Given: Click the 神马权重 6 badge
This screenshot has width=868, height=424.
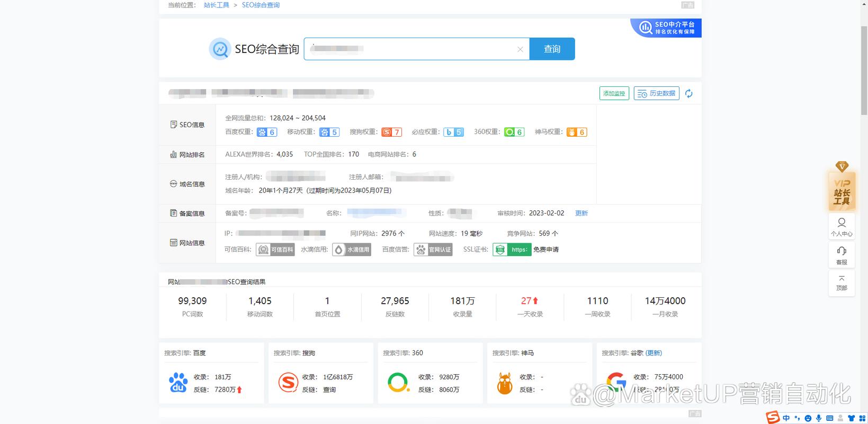Looking at the screenshot, I should 577,132.
